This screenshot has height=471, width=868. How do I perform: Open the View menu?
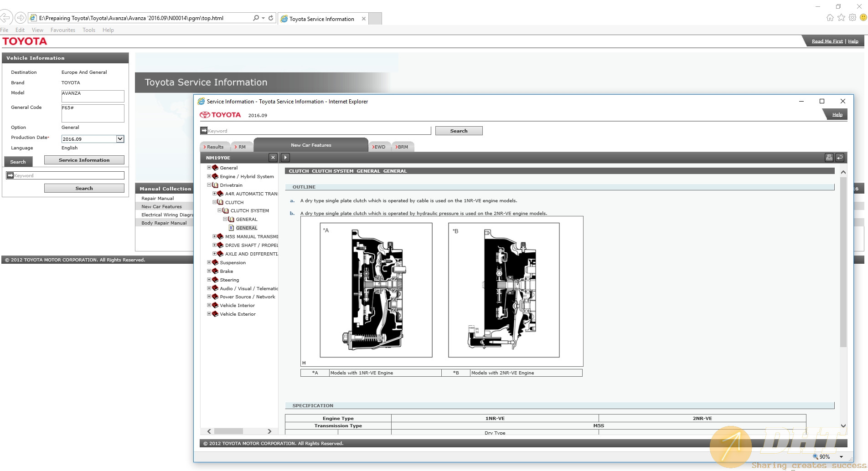click(37, 30)
